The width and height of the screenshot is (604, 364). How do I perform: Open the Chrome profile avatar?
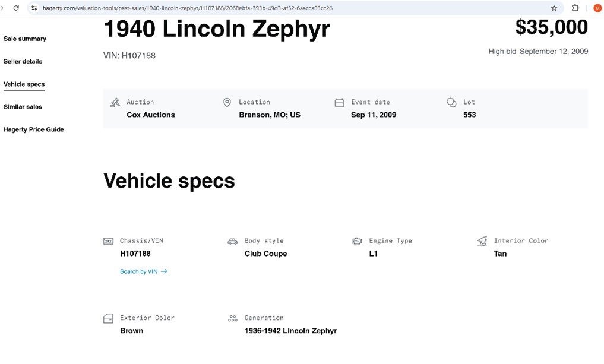click(597, 8)
